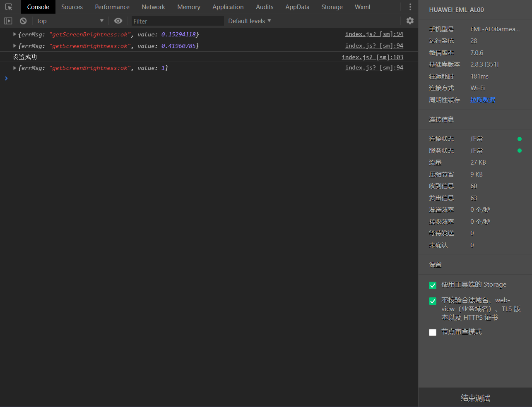Click the 连接信息 section heading
Viewport: 532px width, 407px height.
point(441,119)
